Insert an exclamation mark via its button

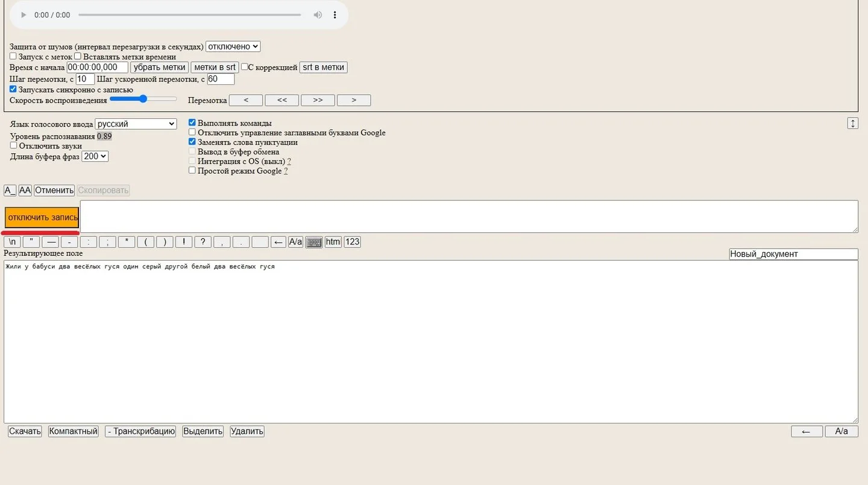184,242
